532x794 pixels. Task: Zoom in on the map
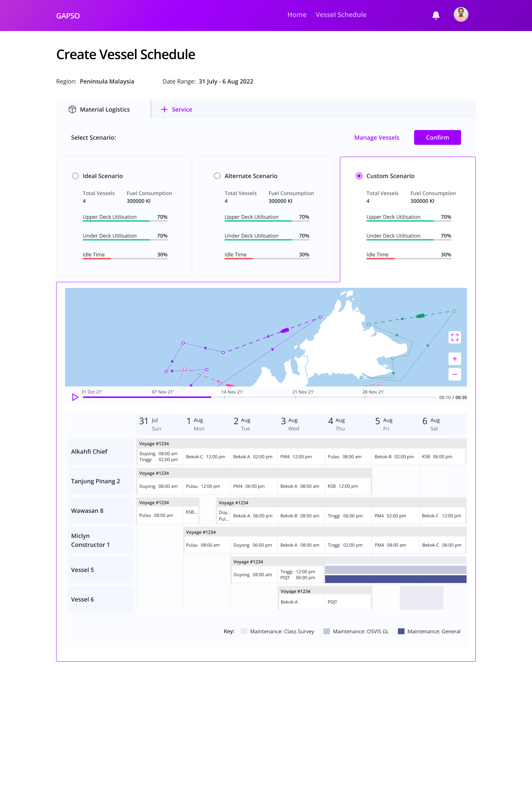[x=455, y=359]
